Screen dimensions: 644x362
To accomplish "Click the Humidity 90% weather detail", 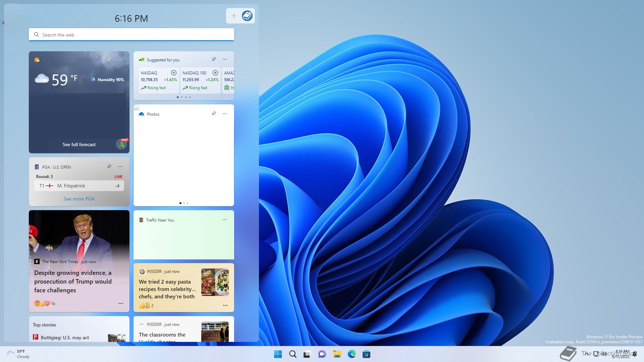I will tap(107, 79).
